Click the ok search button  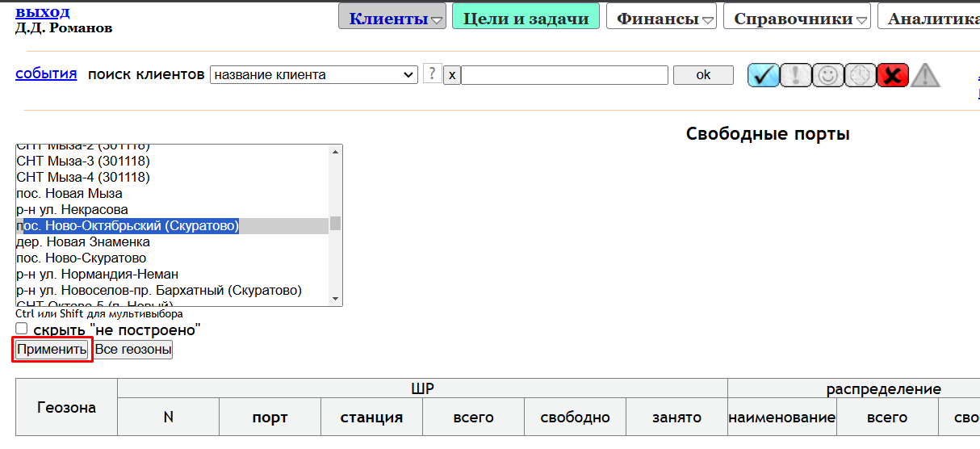[x=703, y=74]
